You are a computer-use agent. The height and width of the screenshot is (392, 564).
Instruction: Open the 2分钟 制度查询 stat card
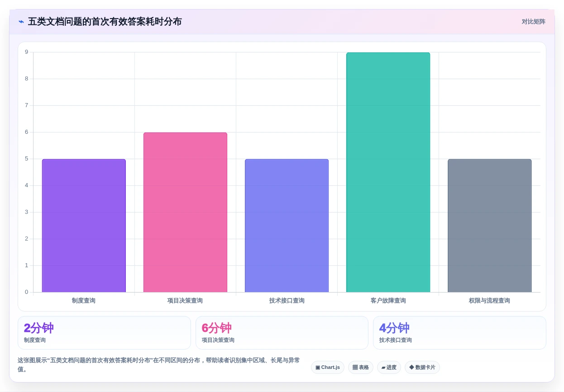[104, 333]
